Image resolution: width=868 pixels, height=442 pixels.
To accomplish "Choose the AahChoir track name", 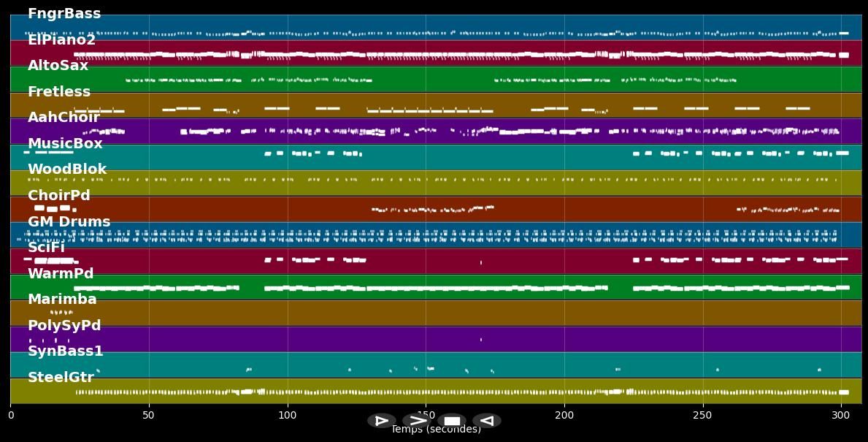I will coord(64,118).
